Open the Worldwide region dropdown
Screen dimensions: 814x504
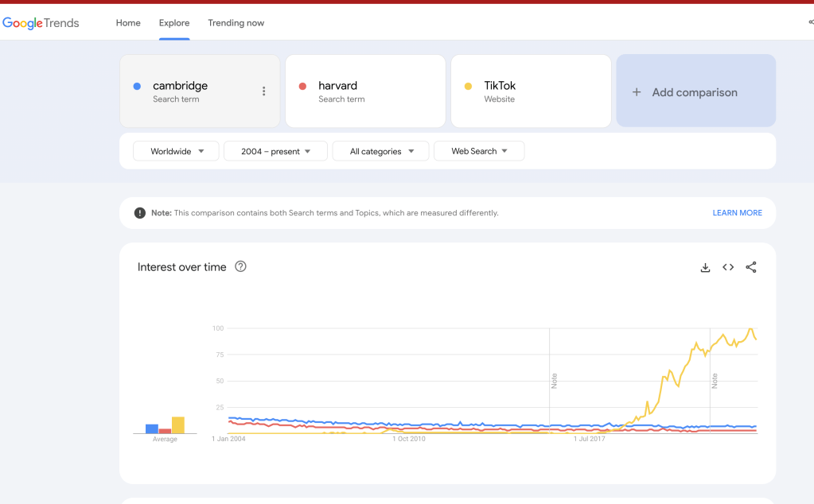click(x=176, y=151)
